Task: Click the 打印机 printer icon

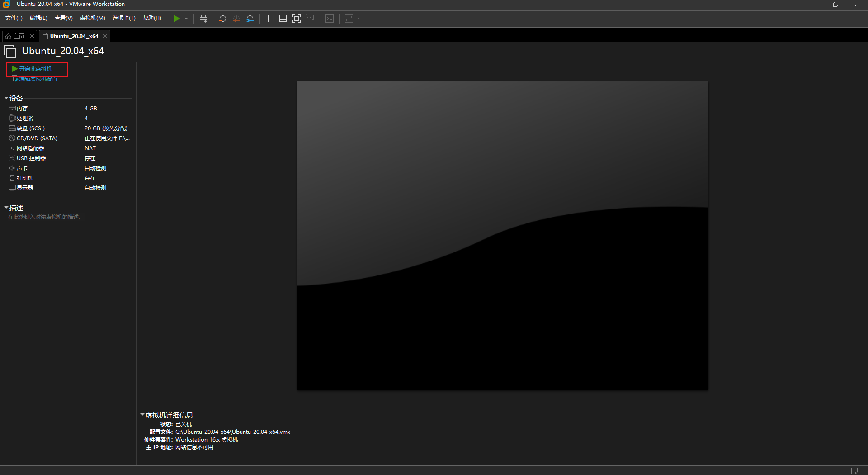Action: coord(12,178)
